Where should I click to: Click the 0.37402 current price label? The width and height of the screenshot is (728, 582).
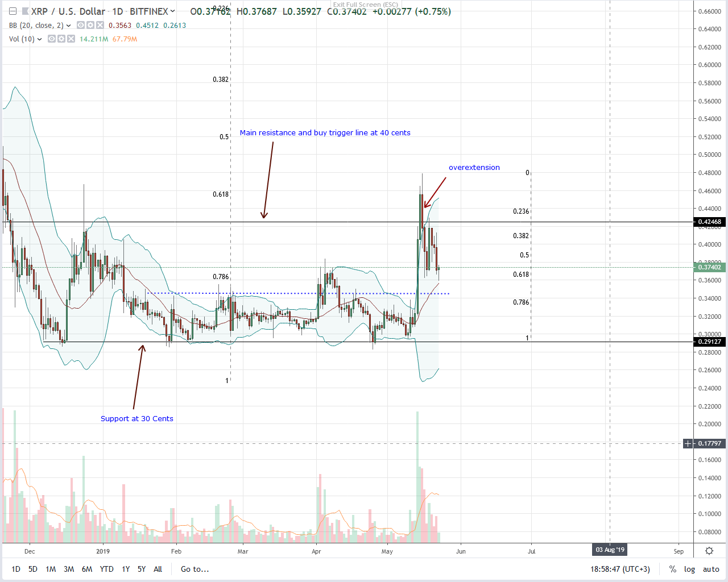click(709, 267)
